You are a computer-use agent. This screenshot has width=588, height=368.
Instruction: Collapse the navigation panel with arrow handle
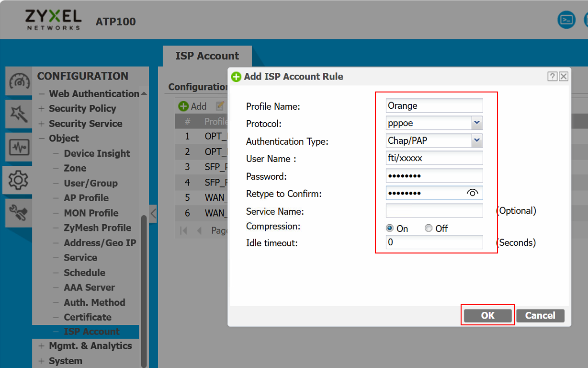coord(153,214)
